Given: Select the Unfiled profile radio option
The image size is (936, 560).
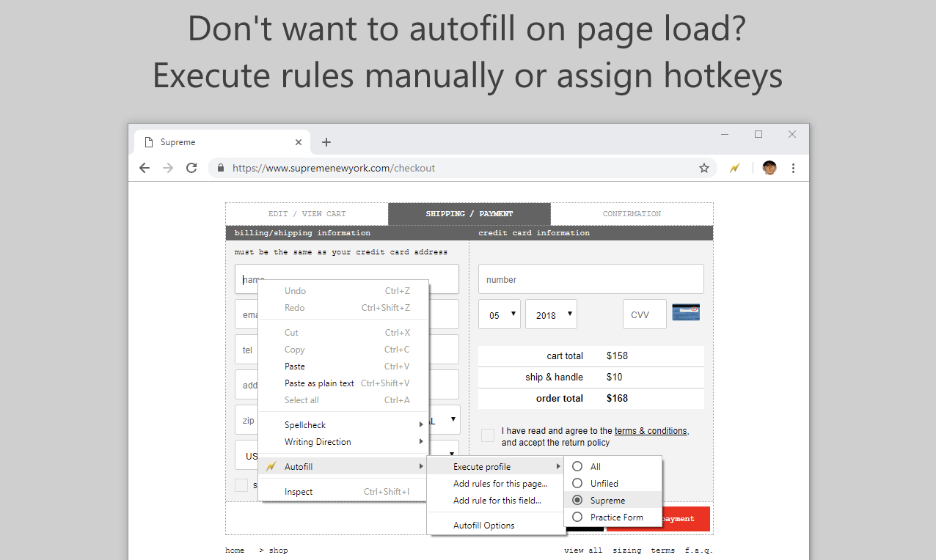Looking at the screenshot, I should [x=577, y=483].
